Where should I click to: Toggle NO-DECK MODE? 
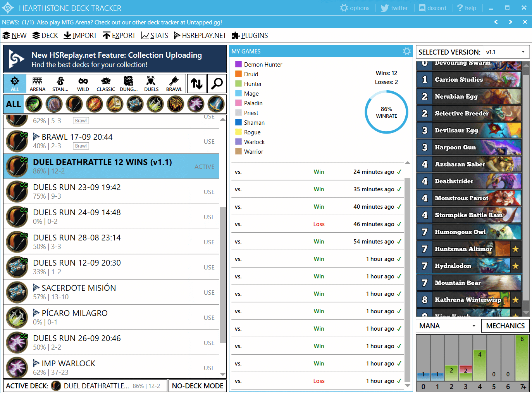coord(198,386)
